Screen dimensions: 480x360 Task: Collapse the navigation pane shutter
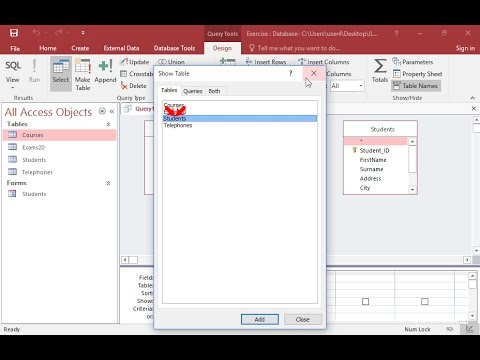[x=112, y=111]
